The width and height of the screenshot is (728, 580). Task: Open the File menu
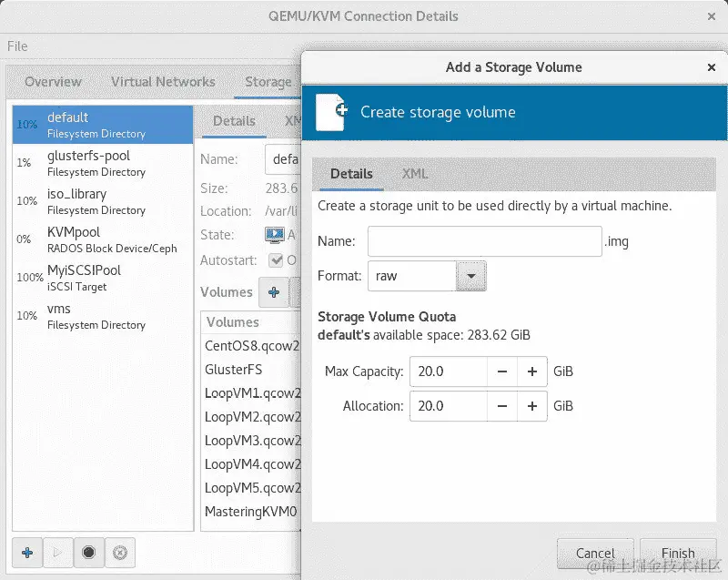click(x=17, y=46)
